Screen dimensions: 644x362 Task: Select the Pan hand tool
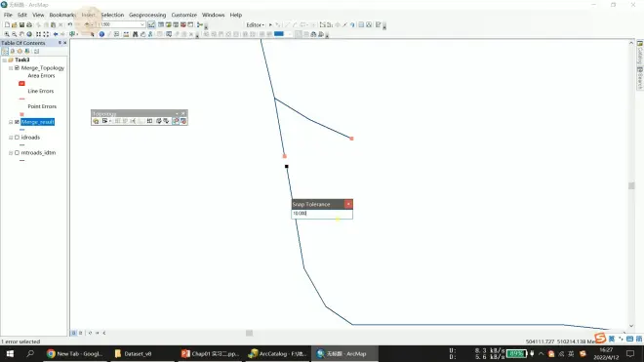(x=21, y=34)
